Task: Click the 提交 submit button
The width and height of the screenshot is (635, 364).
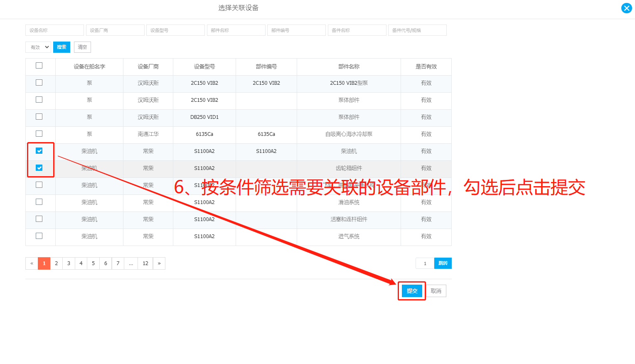Action: click(412, 291)
